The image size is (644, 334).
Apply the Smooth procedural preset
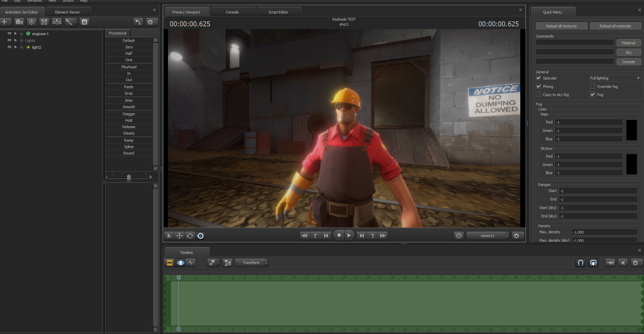coord(129,107)
